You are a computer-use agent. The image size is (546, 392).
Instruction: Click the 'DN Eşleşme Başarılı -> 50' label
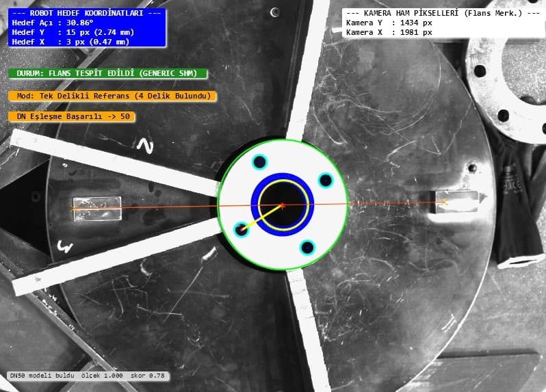click(71, 116)
